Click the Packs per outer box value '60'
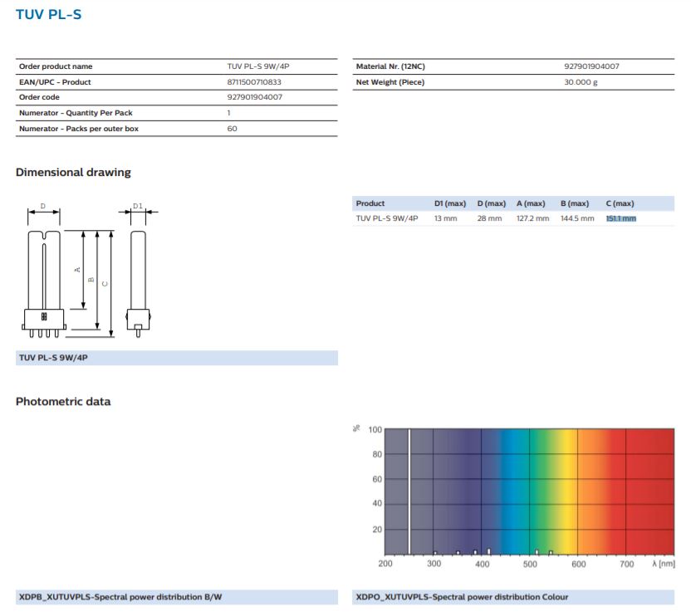The width and height of the screenshot is (691, 616). tap(233, 129)
